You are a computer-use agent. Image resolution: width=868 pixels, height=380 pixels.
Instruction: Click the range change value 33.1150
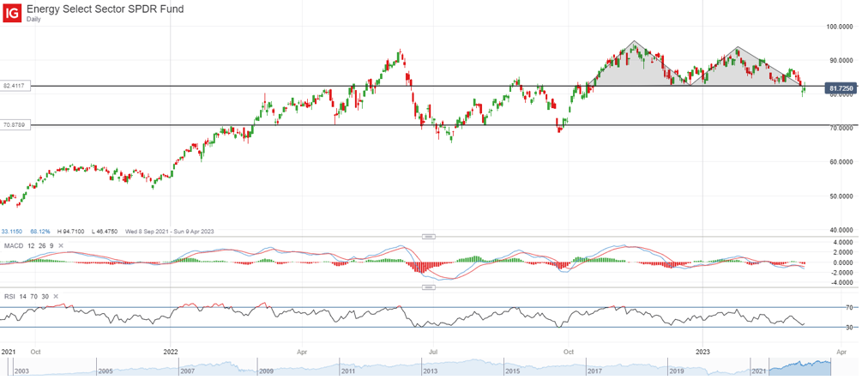coord(11,231)
